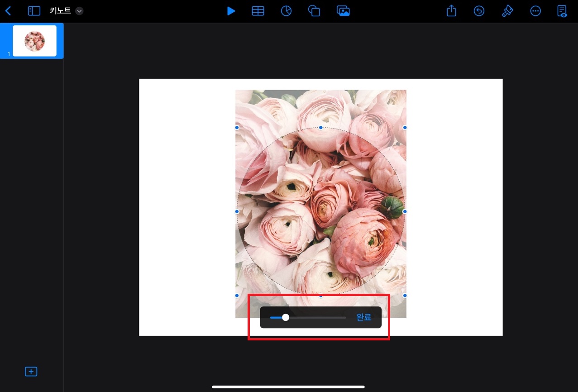Click the mask zoom slider knob
Screen dimensions: 578x392
click(286, 317)
